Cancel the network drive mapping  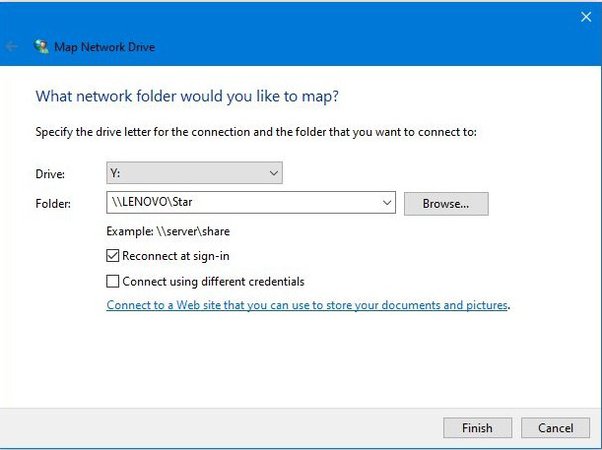point(555,428)
